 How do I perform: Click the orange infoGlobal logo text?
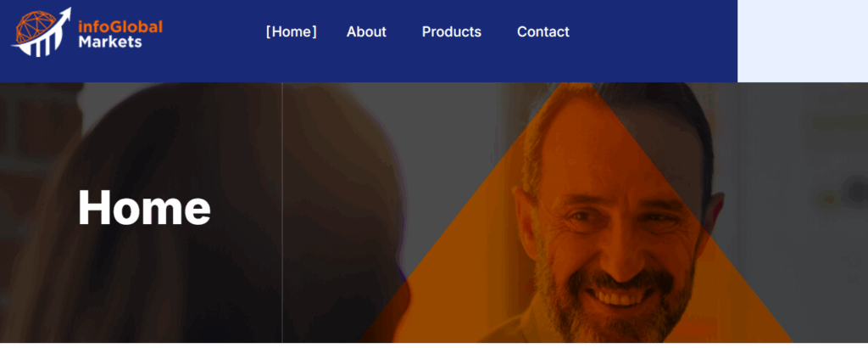(120, 26)
